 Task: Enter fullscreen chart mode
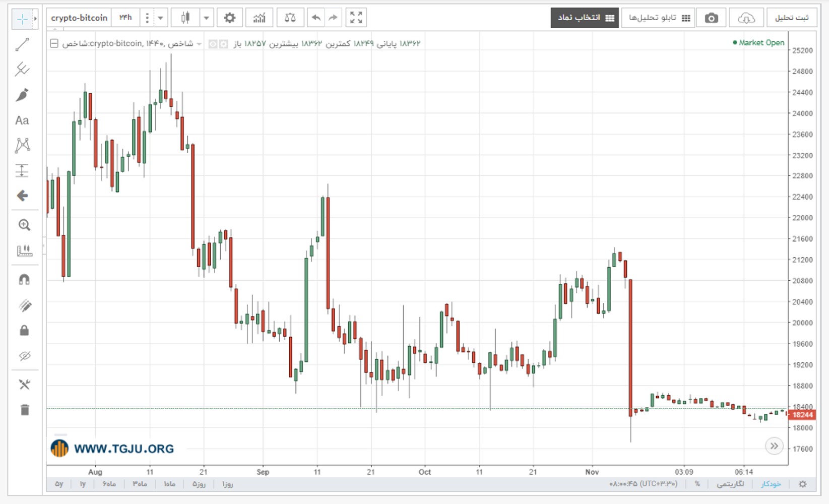[356, 18]
